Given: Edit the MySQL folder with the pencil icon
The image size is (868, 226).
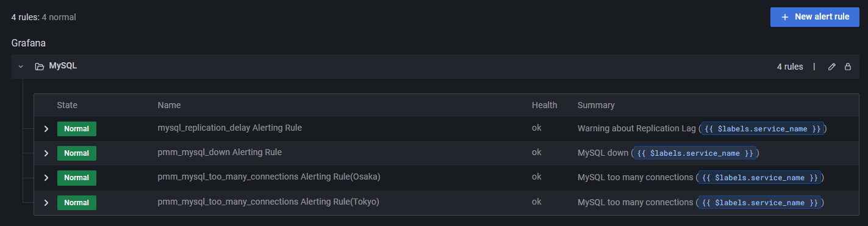Looking at the screenshot, I should [x=831, y=67].
